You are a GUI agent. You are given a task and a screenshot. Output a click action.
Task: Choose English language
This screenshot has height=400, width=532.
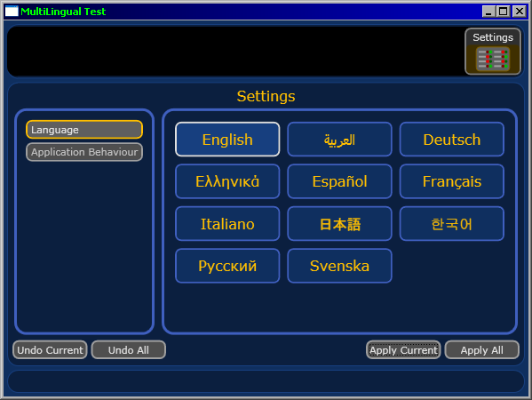click(x=227, y=140)
